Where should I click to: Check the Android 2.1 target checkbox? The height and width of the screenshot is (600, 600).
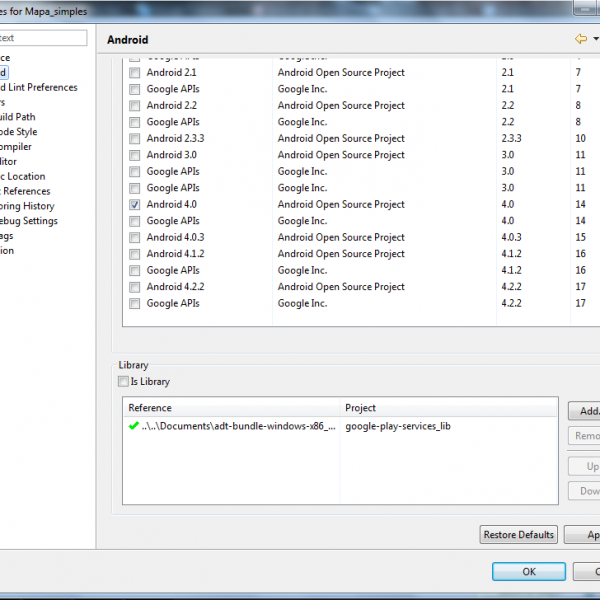[134, 73]
